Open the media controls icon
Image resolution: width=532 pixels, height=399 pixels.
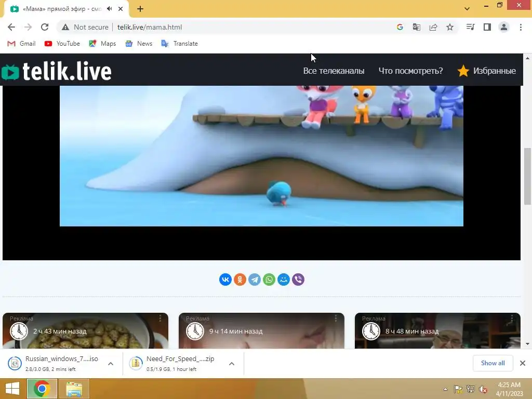pos(470,27)
